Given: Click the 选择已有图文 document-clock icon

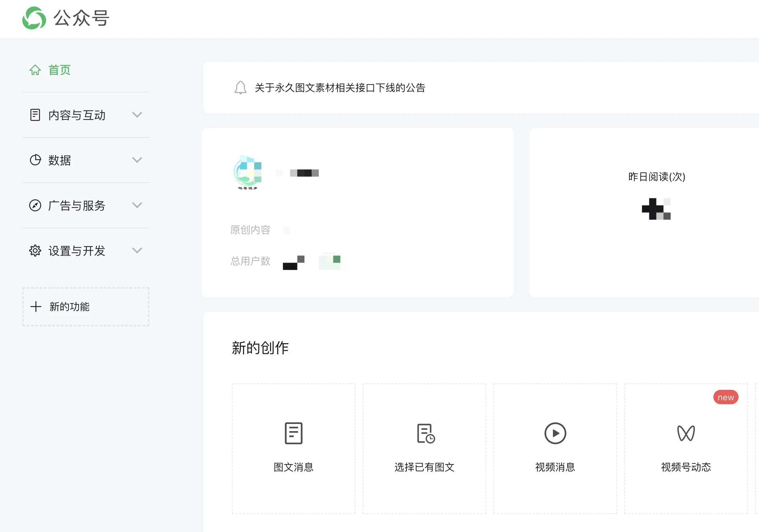Looking at the screenshot, I should point(425,433).
